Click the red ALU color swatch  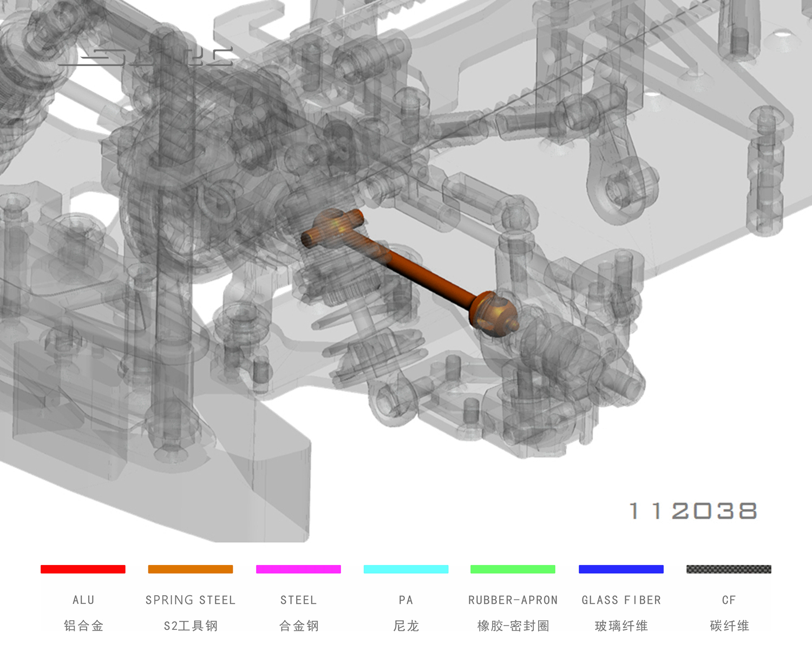(83, 569)
